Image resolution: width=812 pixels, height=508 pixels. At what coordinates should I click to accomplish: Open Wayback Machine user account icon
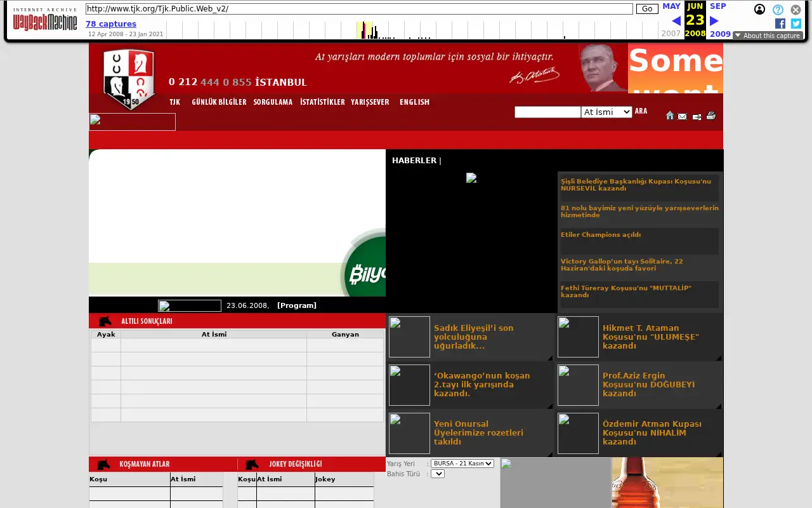759,10
